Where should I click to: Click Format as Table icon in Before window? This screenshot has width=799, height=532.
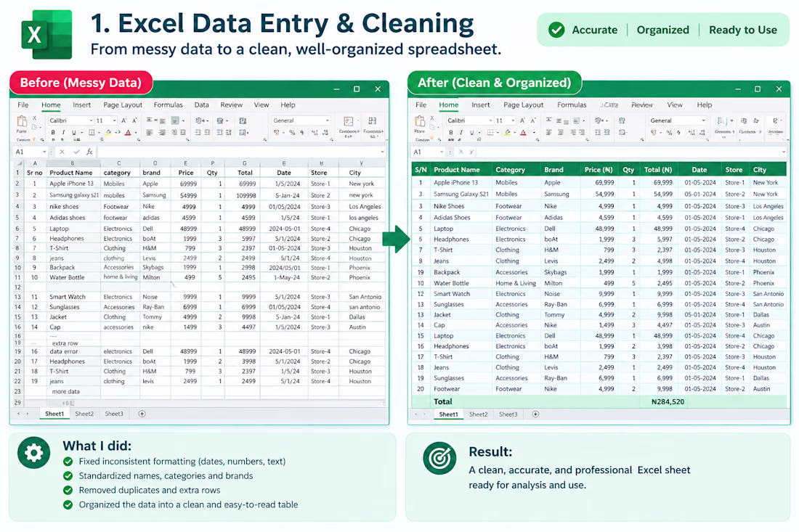pyautogui.click(x=373, y=122)
